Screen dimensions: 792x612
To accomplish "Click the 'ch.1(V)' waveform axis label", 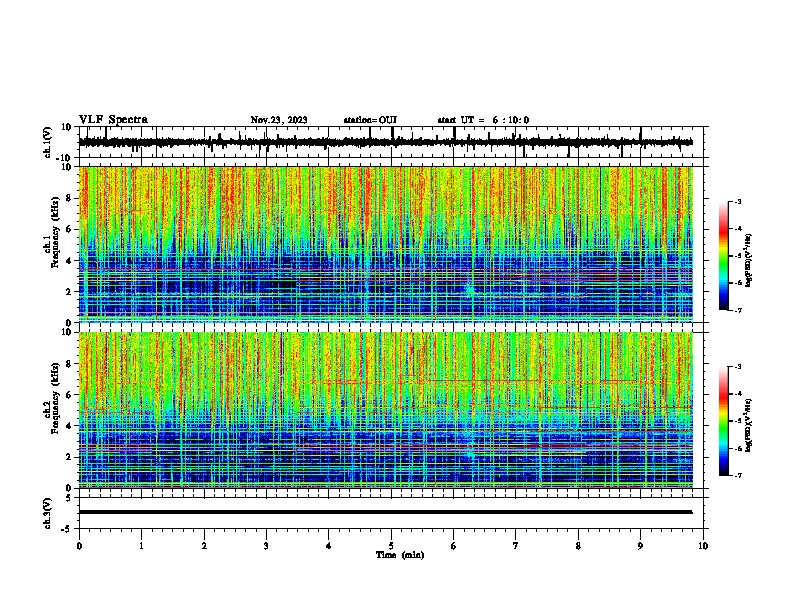I will [48, 142].
